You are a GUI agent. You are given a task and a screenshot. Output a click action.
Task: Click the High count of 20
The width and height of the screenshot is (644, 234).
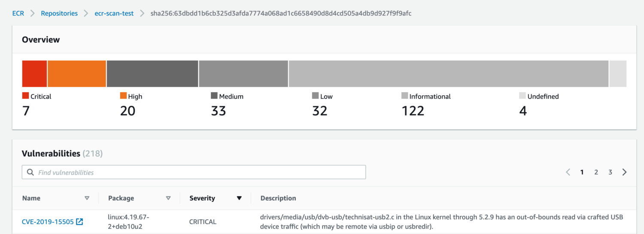click(x=128, y=111)
